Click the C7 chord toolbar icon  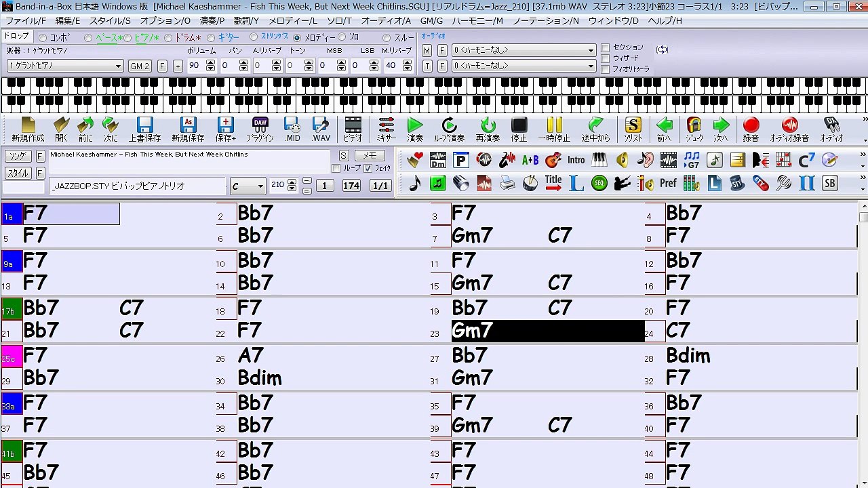[806, 160]
